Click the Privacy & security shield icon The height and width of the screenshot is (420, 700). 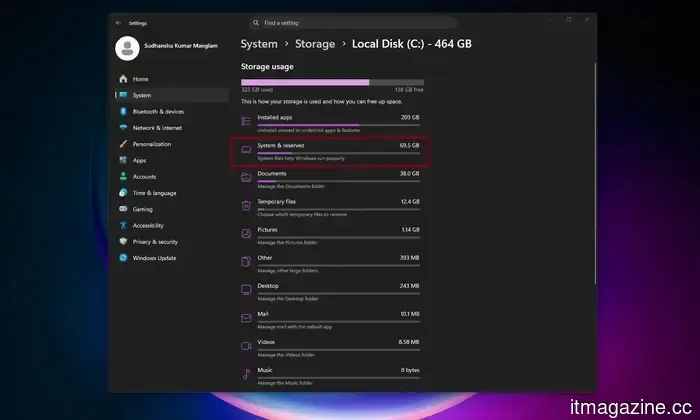click(123, 241)
